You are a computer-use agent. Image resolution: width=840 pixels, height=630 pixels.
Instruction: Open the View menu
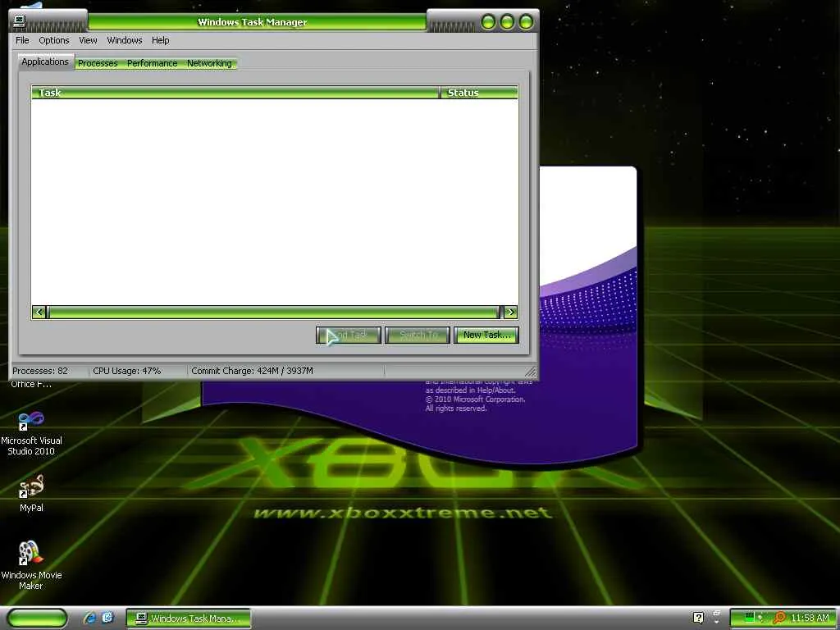coord(88,40)
